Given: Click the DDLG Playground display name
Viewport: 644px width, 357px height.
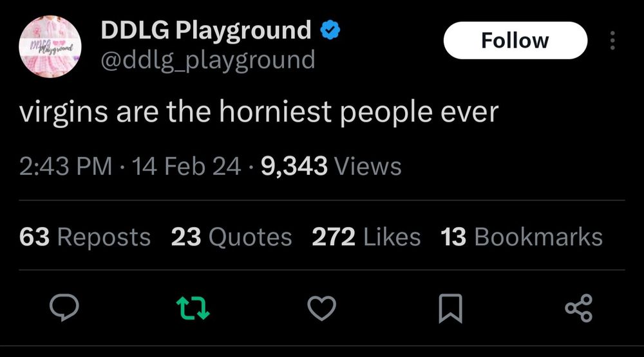Looking at the screenshot, I should click(206, 30).
